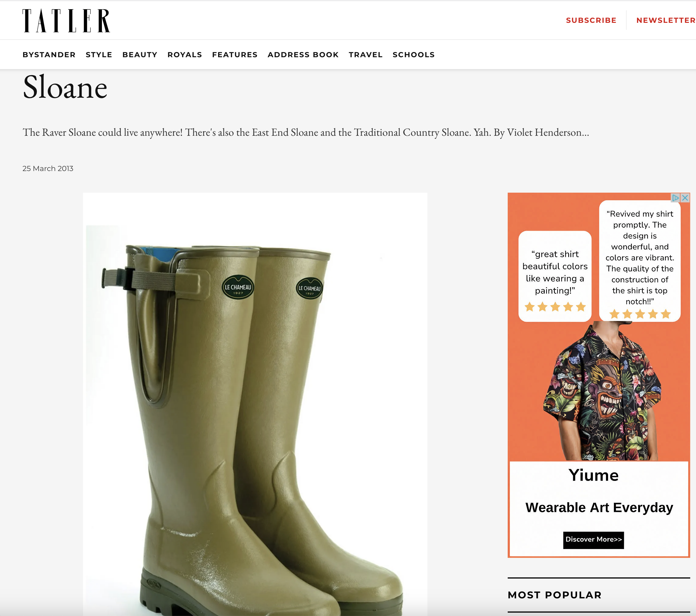The width and height of the screenshot is (696, 616).
Task: Click the Le Chameau boots image
Action: [255, 404]
